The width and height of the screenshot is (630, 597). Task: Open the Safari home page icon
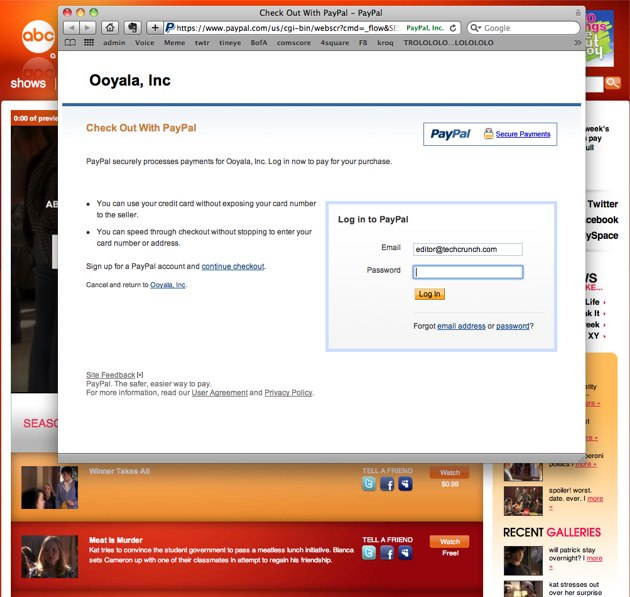(110, 28)
